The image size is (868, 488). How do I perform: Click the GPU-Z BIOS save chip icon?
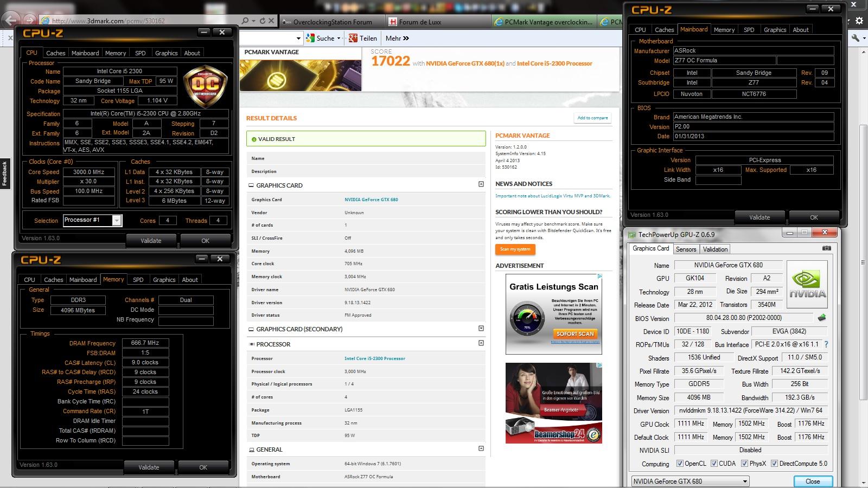pyautogui.click(x=822, y=318)
